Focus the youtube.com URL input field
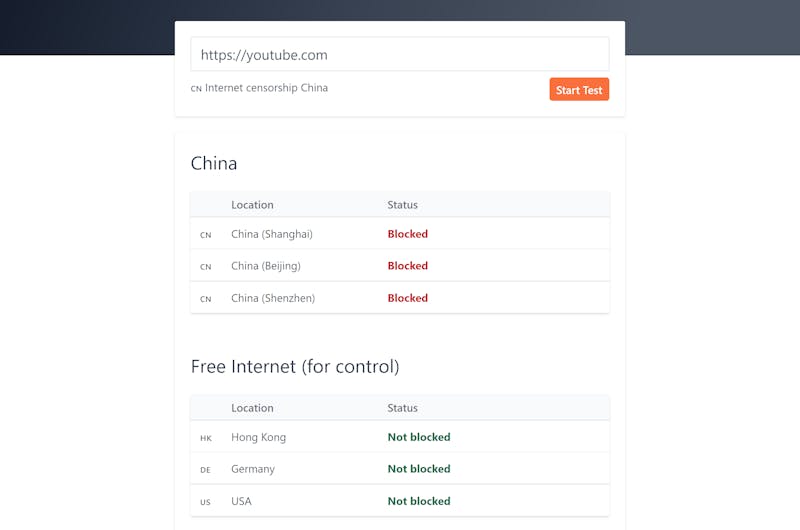 pos(399,54)
